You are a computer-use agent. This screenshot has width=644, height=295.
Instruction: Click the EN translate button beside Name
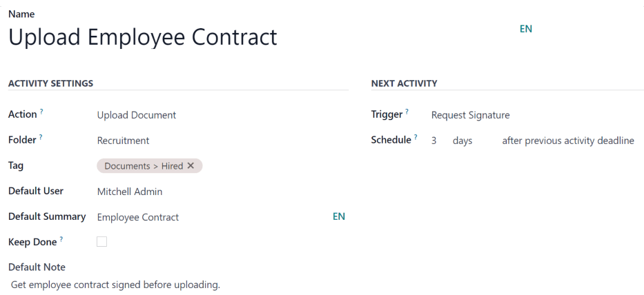(x=525, y=29)
